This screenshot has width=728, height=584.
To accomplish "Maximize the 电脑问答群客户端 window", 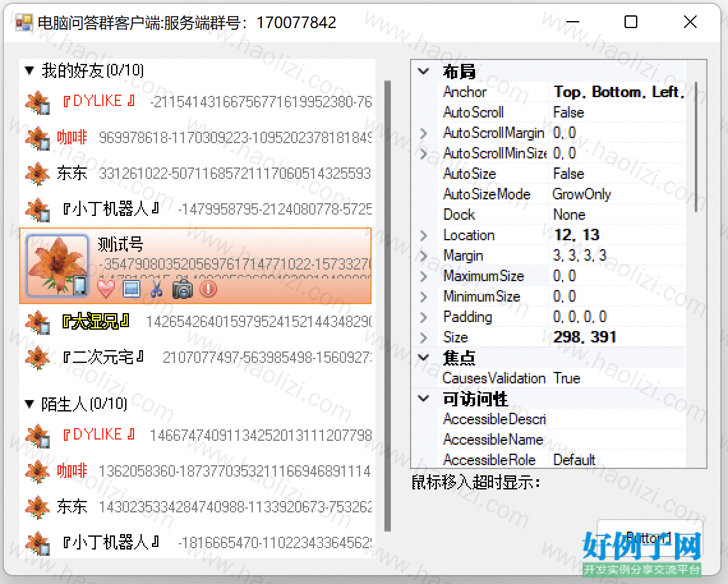I will click(x=631, y=22).
